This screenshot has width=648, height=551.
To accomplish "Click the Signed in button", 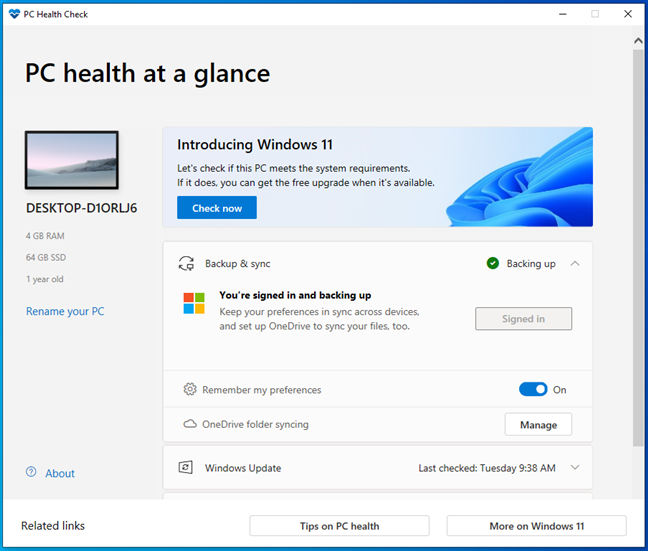I will pyautogui.click(x=524, y=319).
